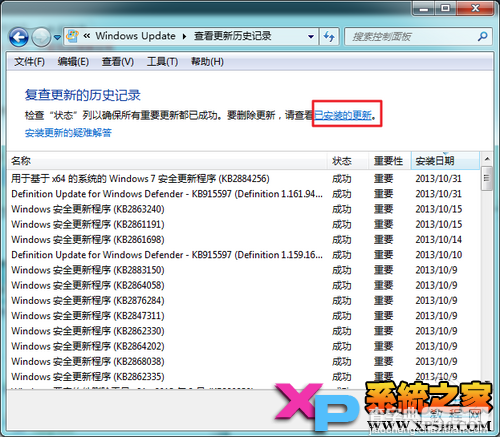Open the 文件(F) menu
The height and width of the screenshot is (437, 500).
(x=29, y=62)
